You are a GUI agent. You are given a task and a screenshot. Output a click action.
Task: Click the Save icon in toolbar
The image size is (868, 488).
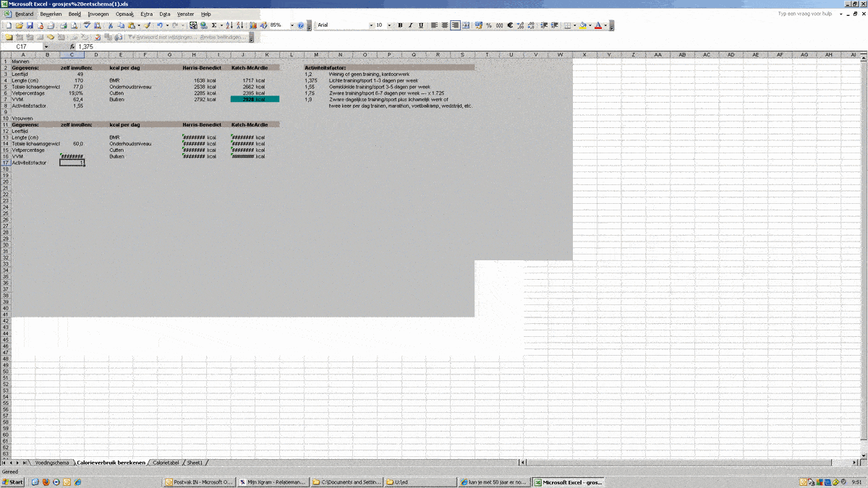tap(30, 25)
